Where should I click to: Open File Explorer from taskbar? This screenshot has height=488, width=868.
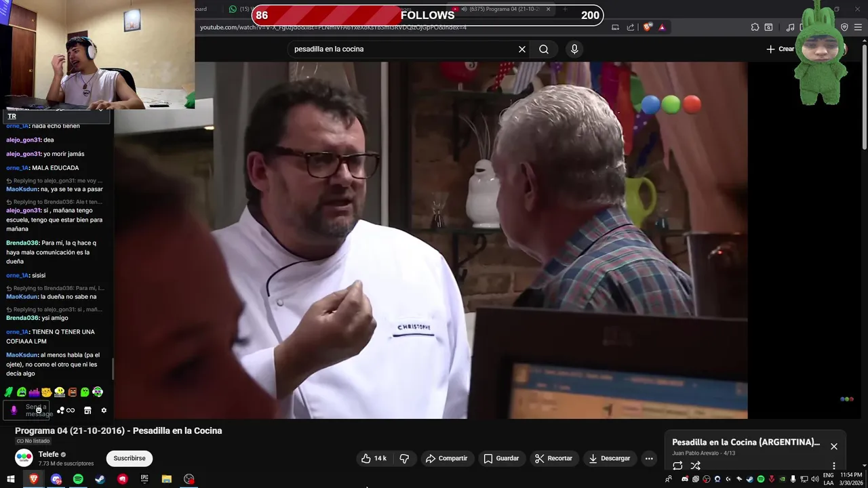(167, 479)
